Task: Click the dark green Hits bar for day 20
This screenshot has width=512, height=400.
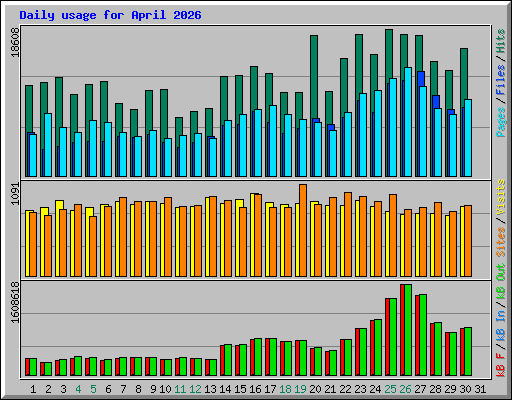Action: pos(314,77)
